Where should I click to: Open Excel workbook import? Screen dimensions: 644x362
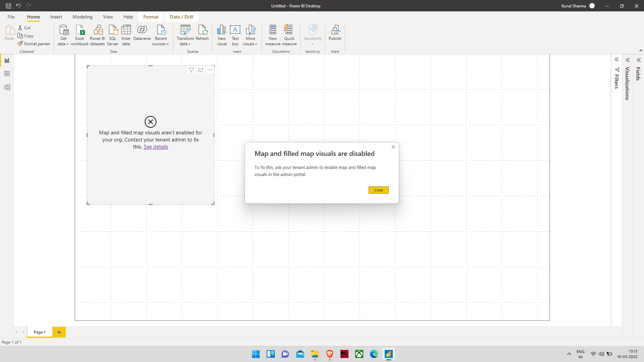pos(79,35)
